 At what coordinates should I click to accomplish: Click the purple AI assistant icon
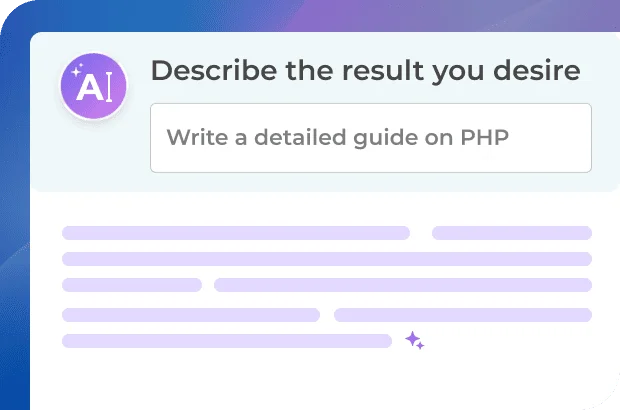93,86
